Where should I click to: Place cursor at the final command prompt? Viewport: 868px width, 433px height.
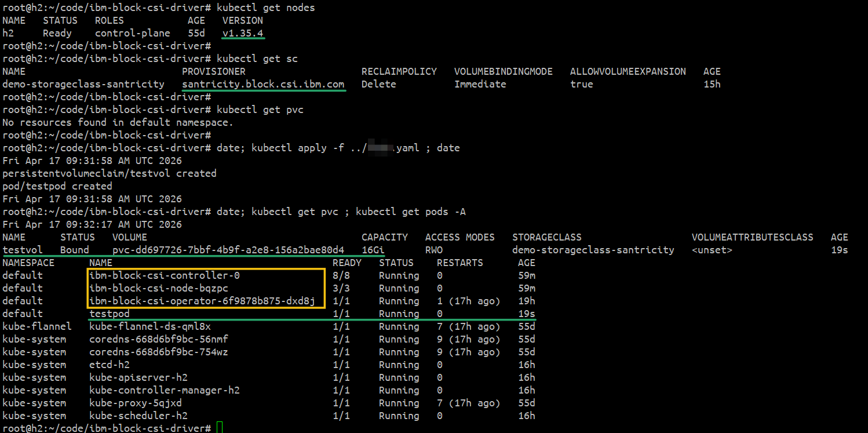click(219, 428)
